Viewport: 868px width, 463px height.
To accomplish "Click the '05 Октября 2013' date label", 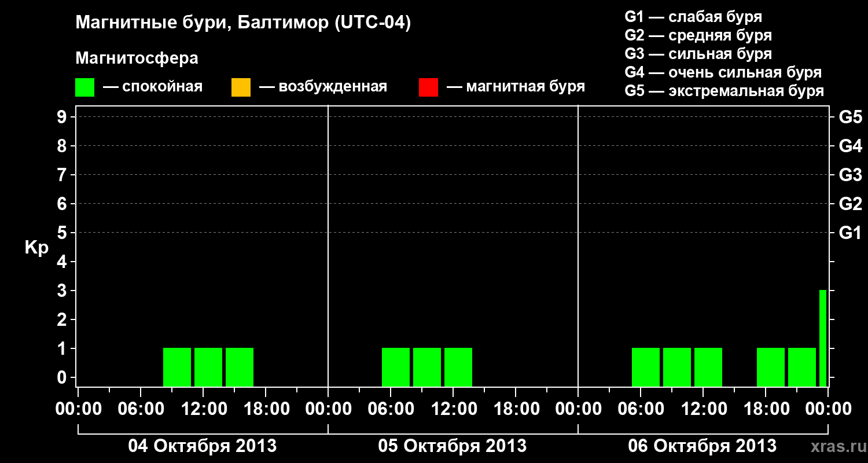I will click(x=452, y=446).
